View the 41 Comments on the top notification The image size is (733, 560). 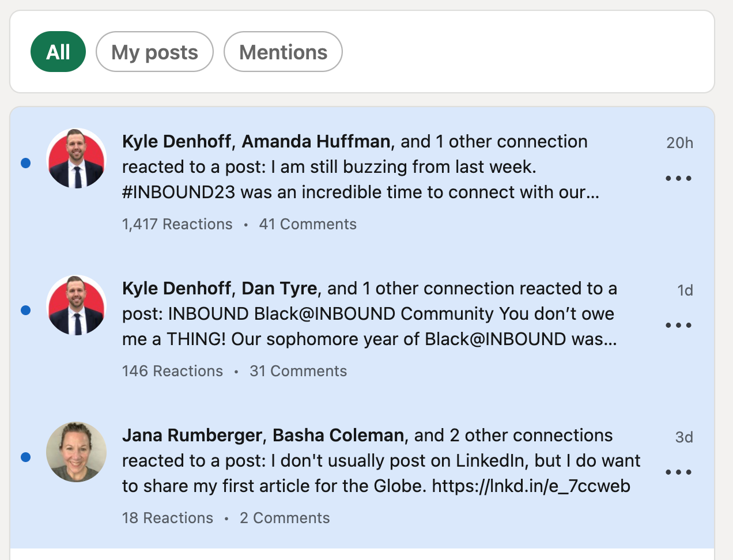pyautogui.click(x=309, y=224)
